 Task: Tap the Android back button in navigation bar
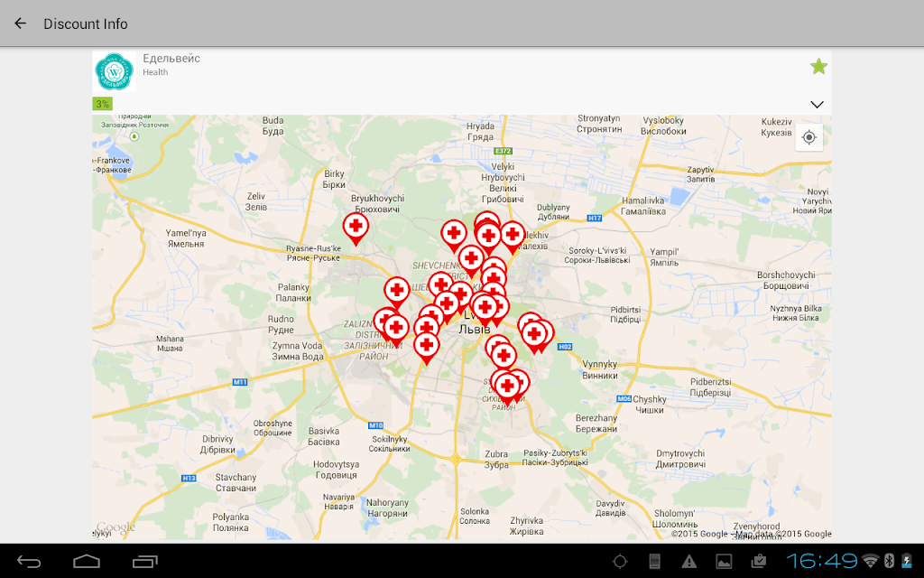(x=28, y=562)
